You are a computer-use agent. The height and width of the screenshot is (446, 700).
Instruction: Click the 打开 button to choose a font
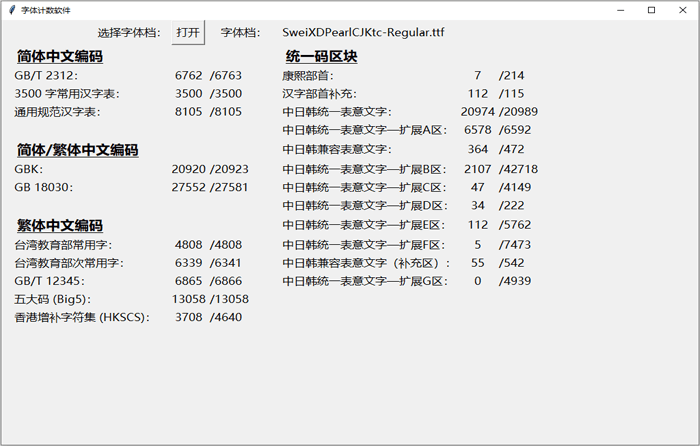tap(188, 32)
